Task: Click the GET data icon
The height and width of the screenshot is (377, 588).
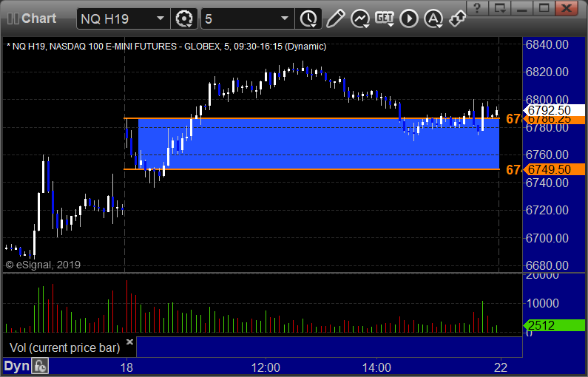Action: point(385,18)
